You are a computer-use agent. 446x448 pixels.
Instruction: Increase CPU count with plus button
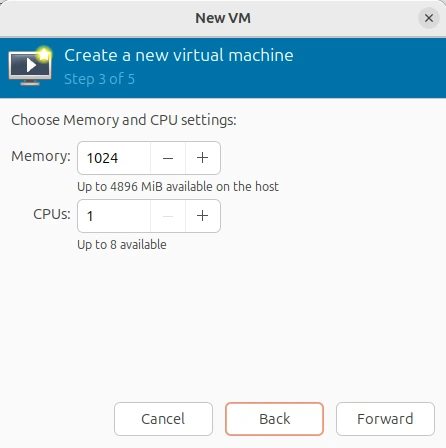[202, 216]
